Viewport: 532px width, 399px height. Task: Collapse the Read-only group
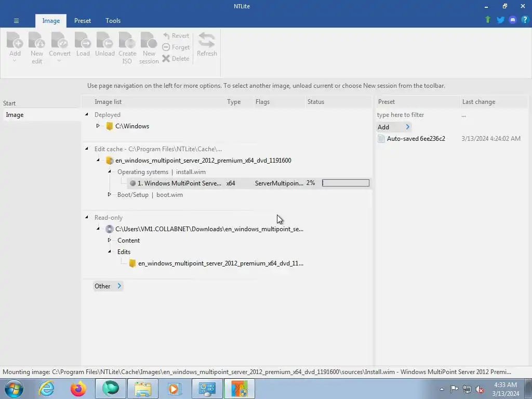87,217
